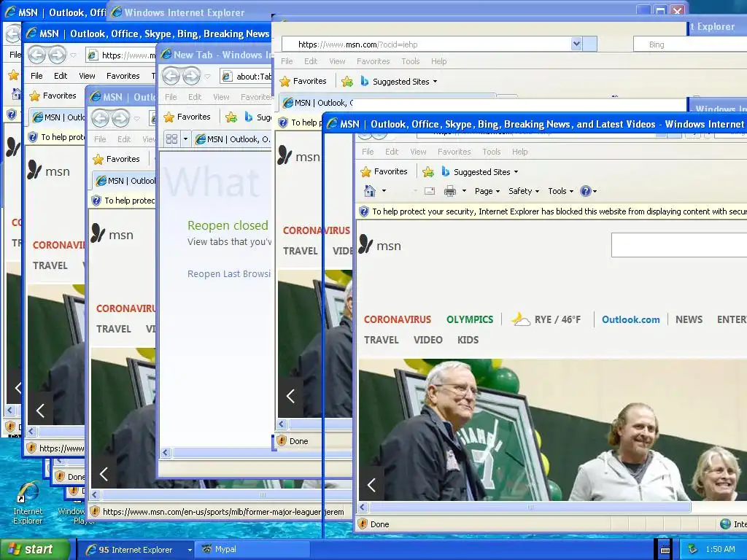Click the system tray icon beside the clock
The height and width of the screenshot is (560, 747).
pyautogui.click(x=692, y=550)
